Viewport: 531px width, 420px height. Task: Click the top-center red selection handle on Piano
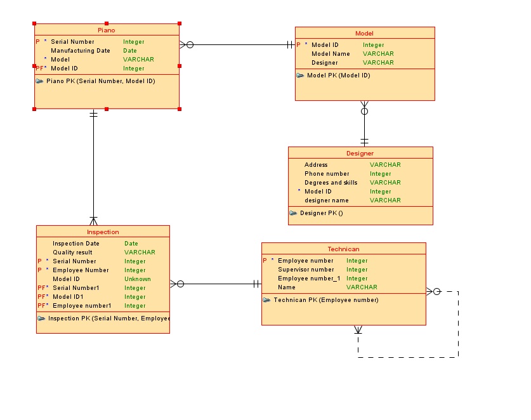107,24
